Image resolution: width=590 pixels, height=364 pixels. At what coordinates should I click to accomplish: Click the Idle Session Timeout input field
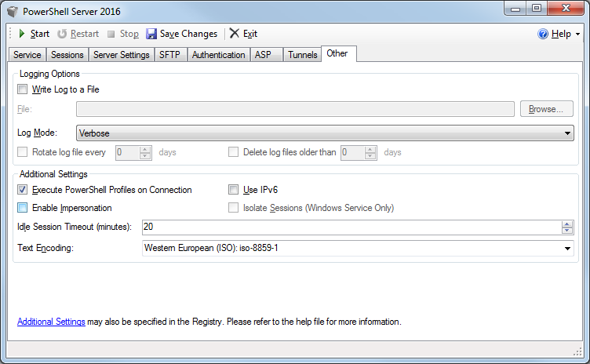click(351, 227)
